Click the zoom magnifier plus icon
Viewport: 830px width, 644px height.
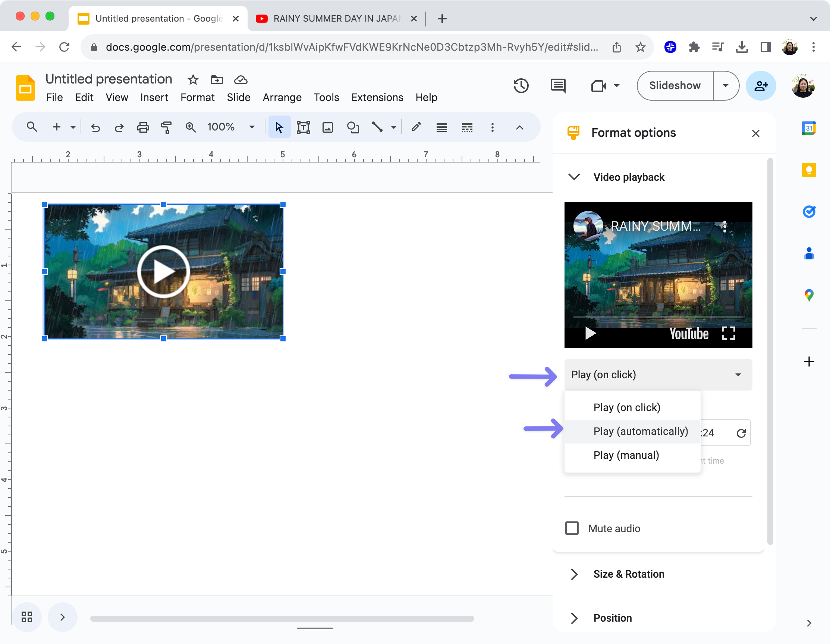coord(191,127)
